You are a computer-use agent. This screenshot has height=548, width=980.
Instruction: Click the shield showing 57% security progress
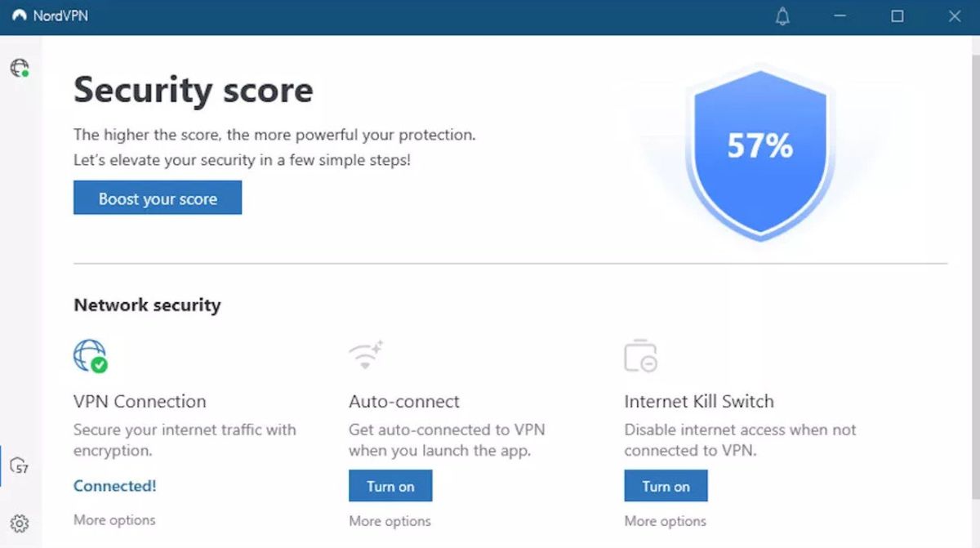point(759,147)
